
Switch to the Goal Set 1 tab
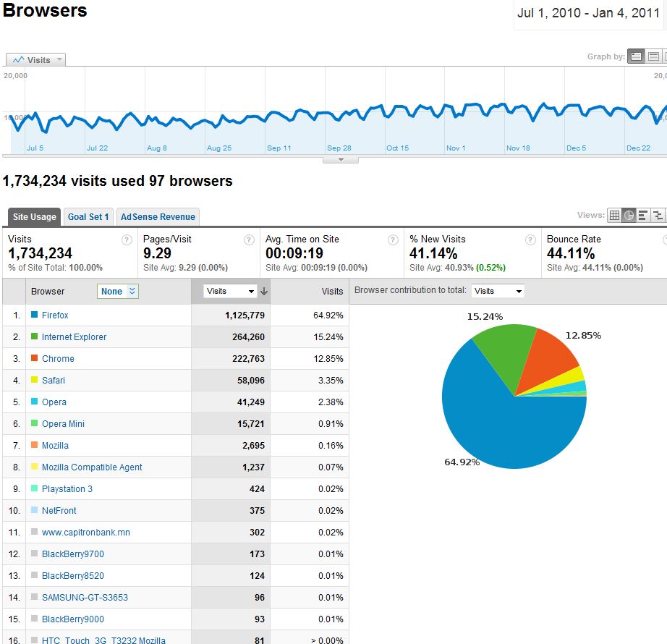click(x=88, y=216)
